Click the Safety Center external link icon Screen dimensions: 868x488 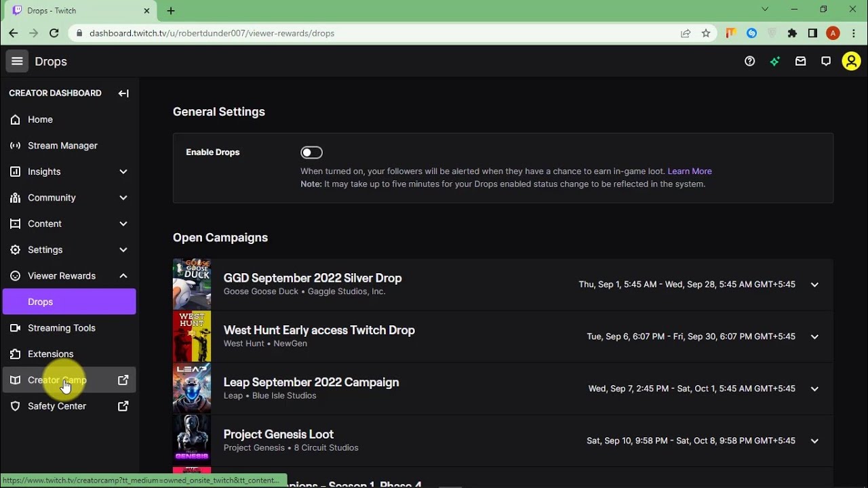123,406
